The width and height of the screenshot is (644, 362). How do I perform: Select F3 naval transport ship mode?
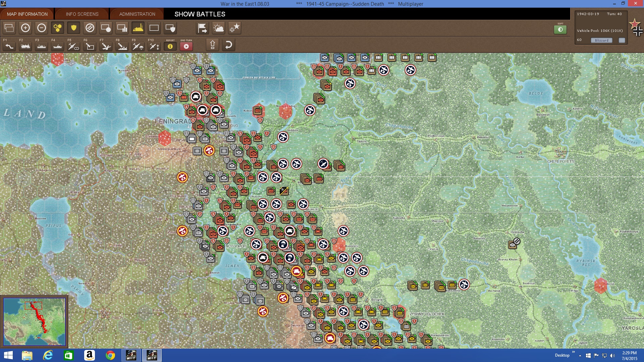coord(41,46)
